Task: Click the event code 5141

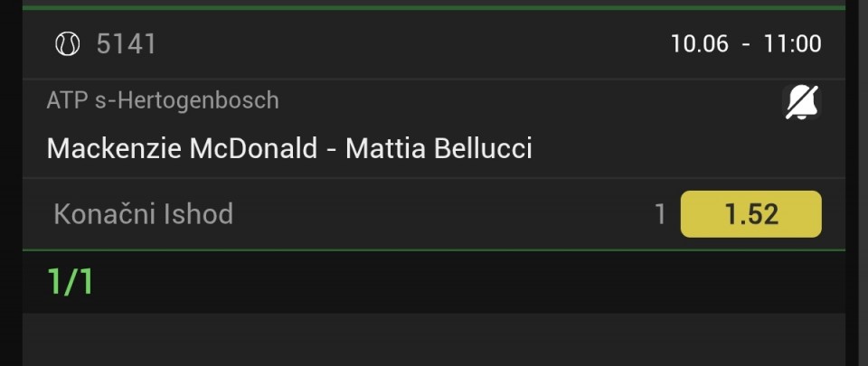Action: pyautogui.click(x=127, y=43)
